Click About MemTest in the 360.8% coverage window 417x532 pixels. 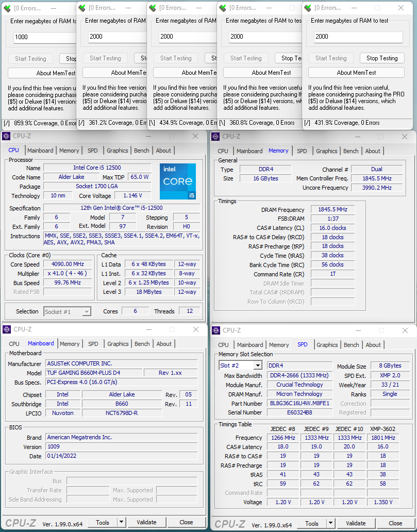tap(263, 73)
